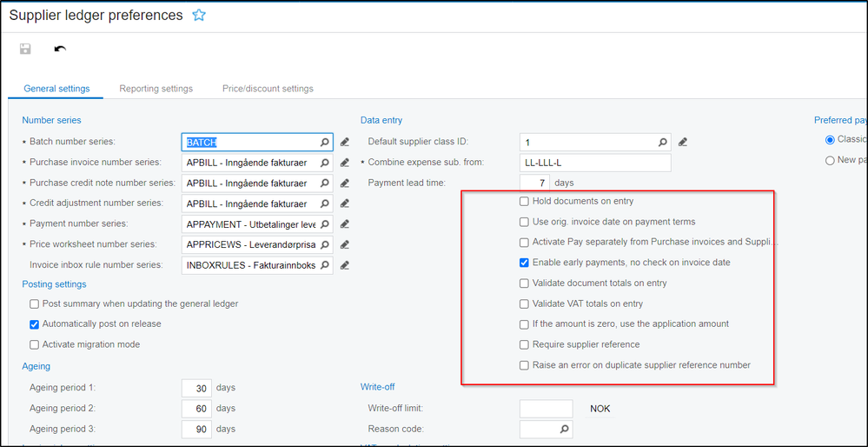
Task: Uncheck Automatically post on release
Action: coord(35,324)
